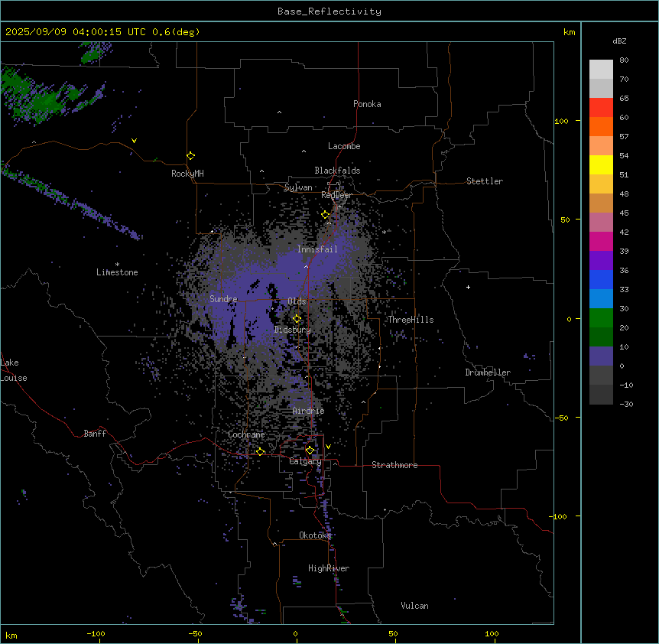This screenshot has height=644, width=659.
Task: Select the Sundre label
Action: [x=223, y=299]
